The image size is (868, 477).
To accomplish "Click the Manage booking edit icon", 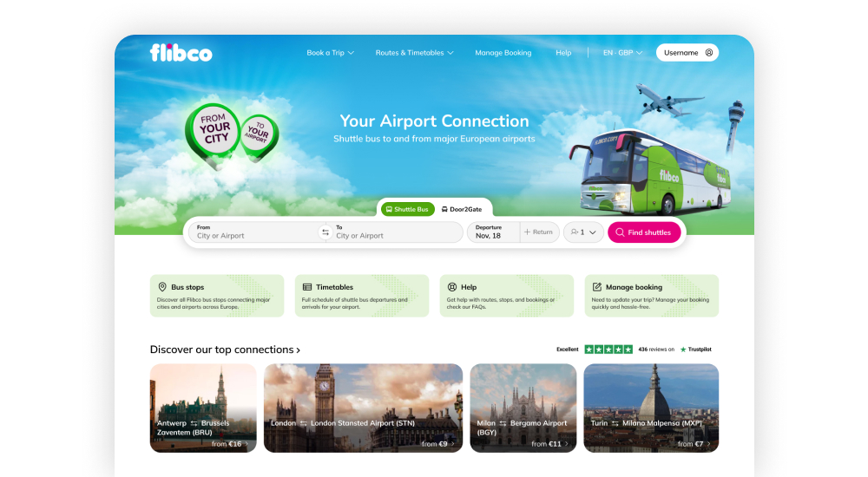I will tap(597, 287).
